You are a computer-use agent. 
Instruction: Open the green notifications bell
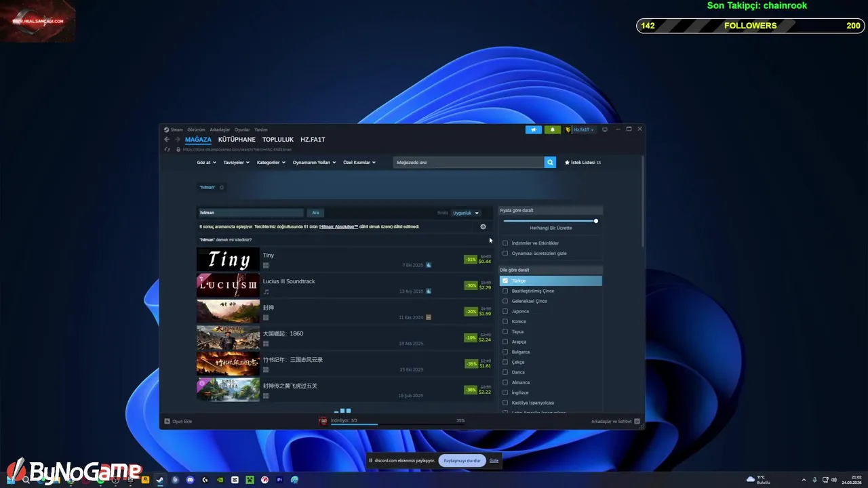[552, 129]
